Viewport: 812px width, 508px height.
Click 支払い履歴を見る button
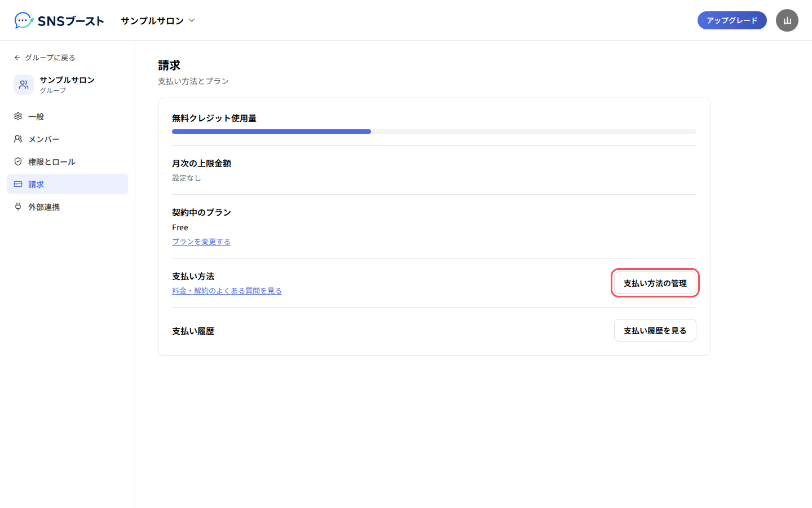(655, 330)
